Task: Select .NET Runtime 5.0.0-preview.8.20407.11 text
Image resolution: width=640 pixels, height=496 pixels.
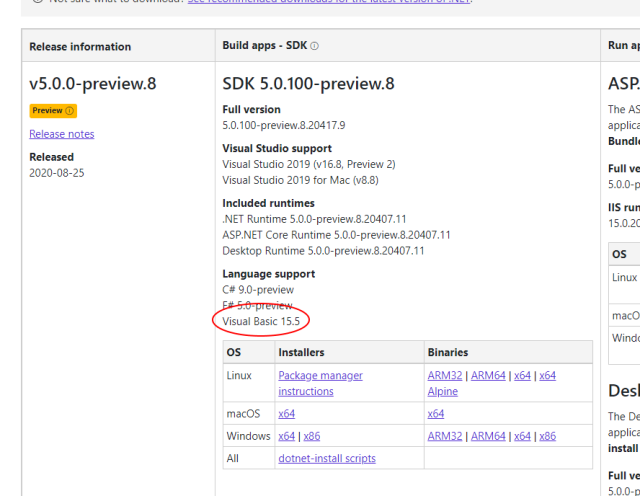Action: pos(314,219)
